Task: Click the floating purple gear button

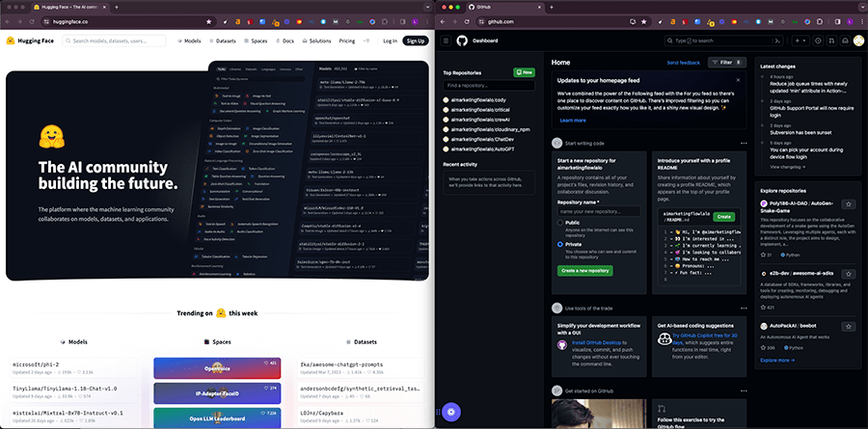Action: pos(451,412)
